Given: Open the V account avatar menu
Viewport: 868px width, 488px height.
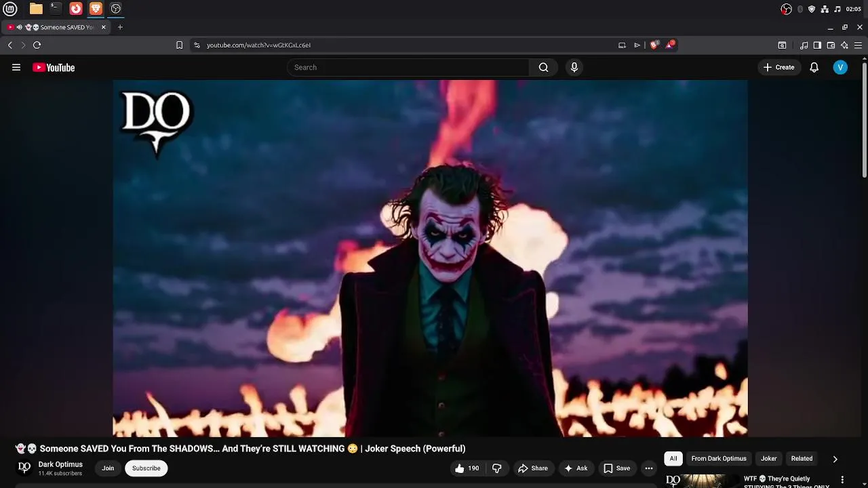Looking at the screenshot, I should point(840,67).
